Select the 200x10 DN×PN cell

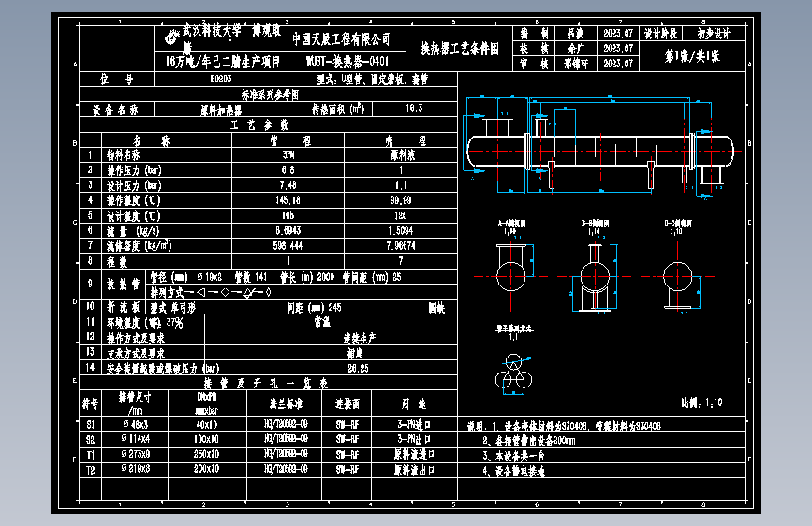207,469
